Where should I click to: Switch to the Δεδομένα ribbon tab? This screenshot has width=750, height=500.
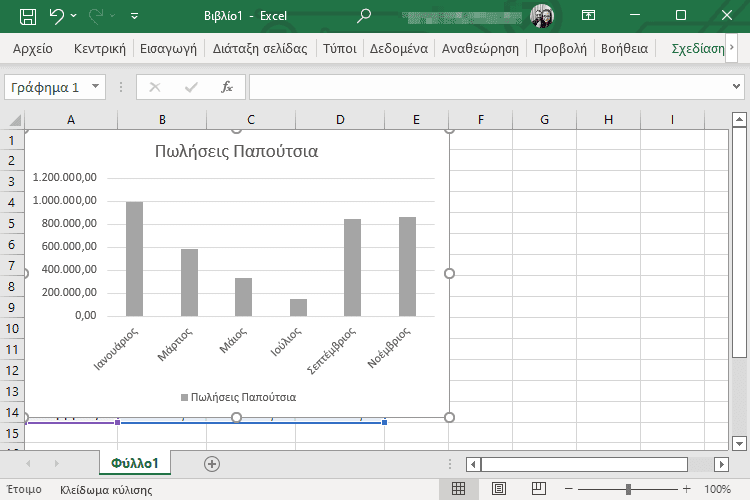click(399, 48)
